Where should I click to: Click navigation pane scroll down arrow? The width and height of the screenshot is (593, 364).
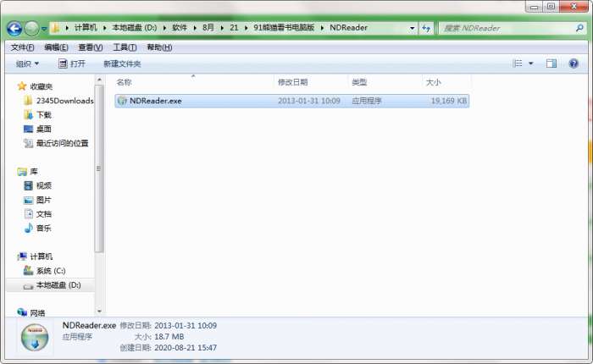tap(99, 312)
